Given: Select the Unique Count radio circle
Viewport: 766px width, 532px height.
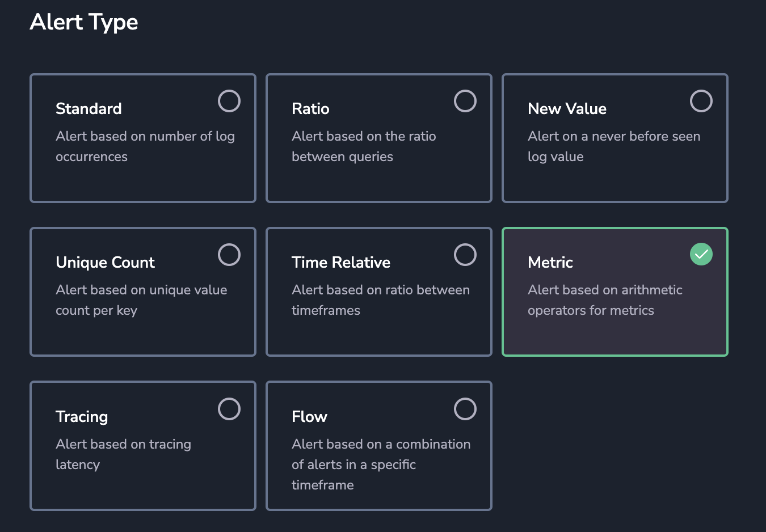Looking at the screenshot, I should click(229, 255).
